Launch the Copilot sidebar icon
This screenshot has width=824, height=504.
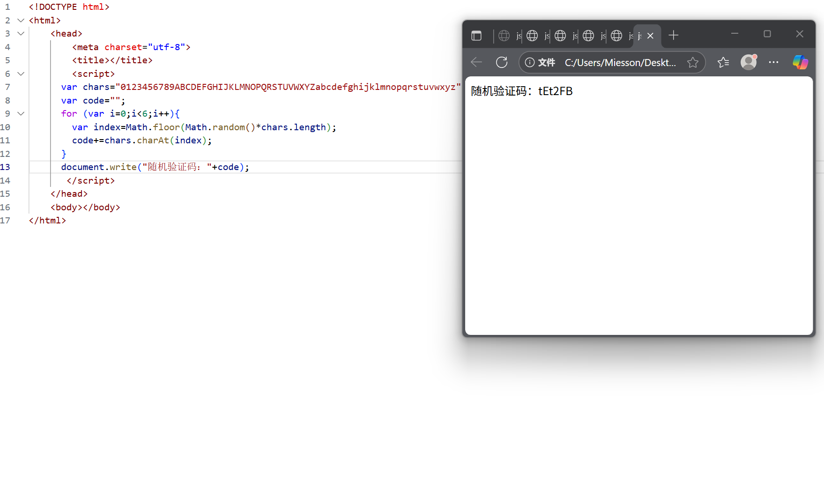tap(800, 62)
